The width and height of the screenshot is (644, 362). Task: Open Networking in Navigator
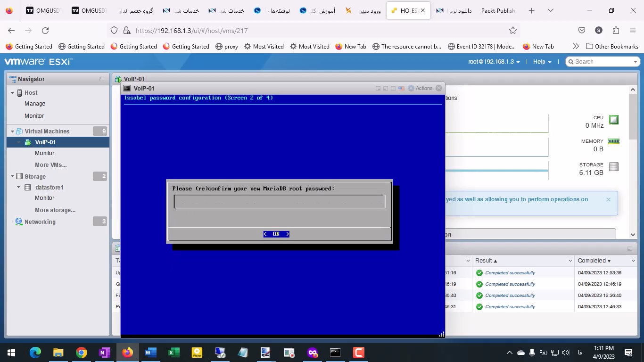point(40,222)
